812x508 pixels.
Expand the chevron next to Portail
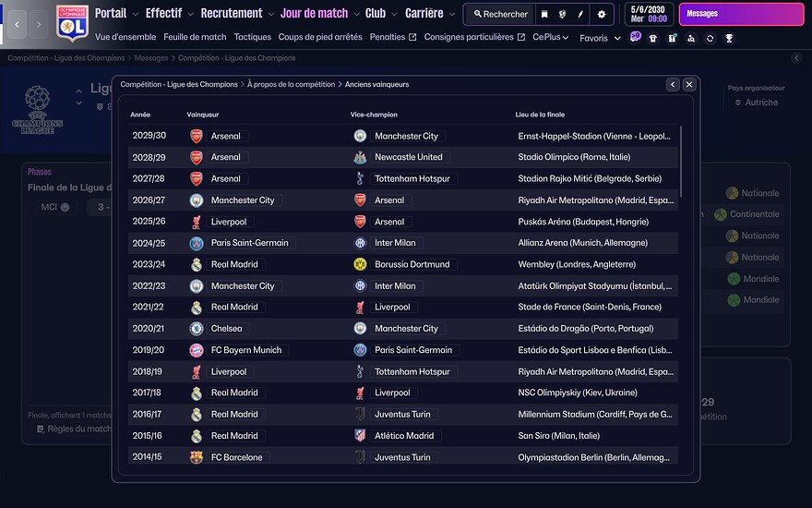[x=135, y=15]
